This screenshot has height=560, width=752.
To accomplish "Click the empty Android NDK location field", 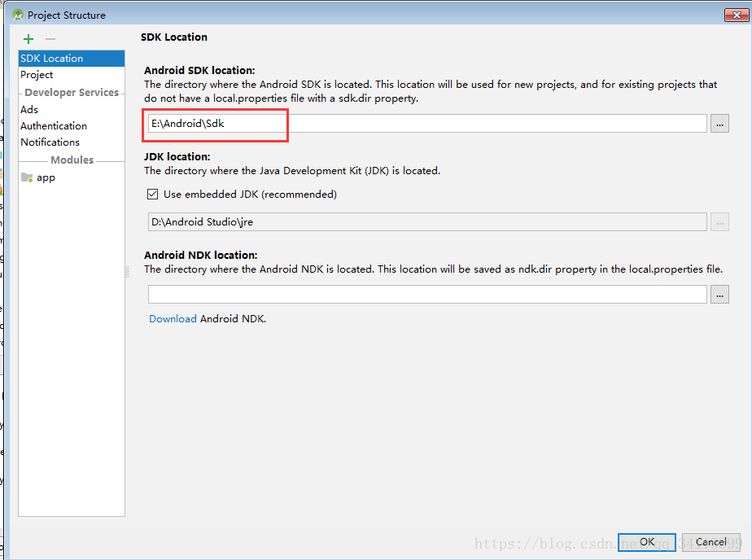I will coord(427,295).
